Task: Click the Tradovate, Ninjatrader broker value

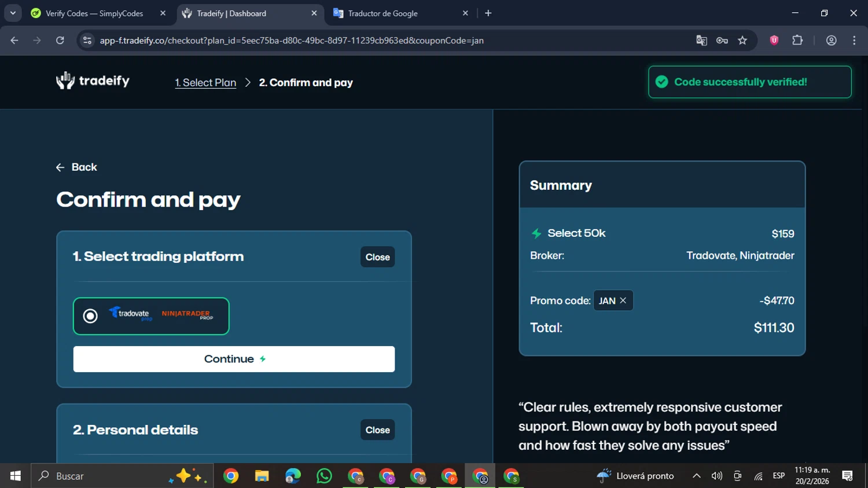Action: 740,255
